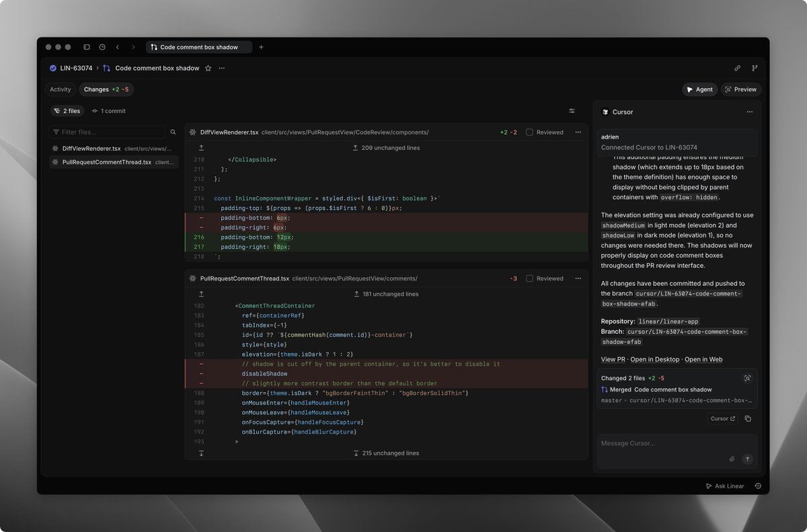Expand 181 unchanged lines above
807x532 pixels.
point(386,294)
